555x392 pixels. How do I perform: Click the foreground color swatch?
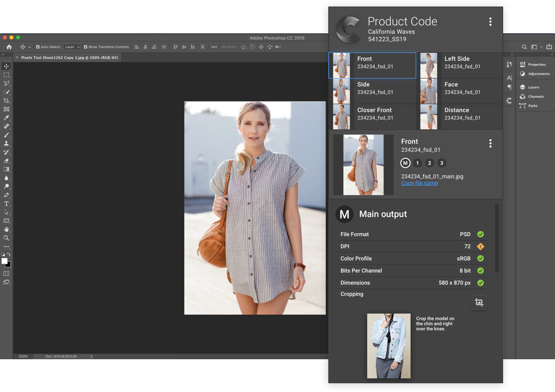coord(4,261)
